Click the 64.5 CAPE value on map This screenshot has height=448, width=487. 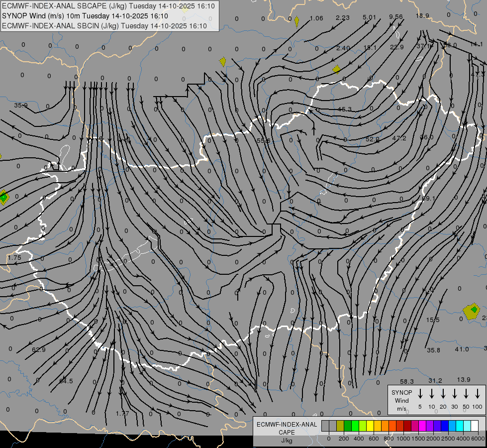pyautogui.click(x=66, y=381)
